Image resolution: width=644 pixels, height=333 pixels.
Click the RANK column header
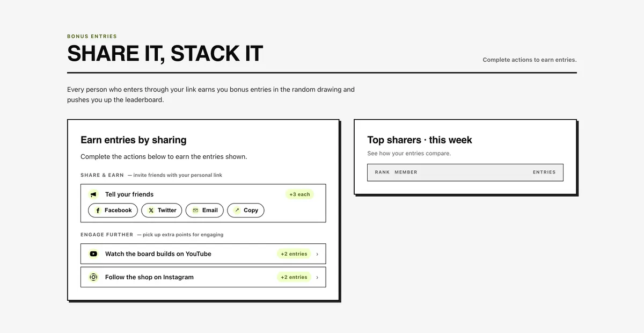(382, 172)
